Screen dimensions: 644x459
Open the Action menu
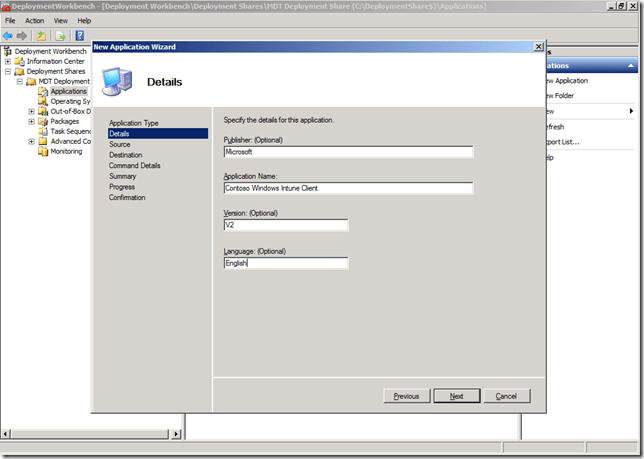point(34,21)
